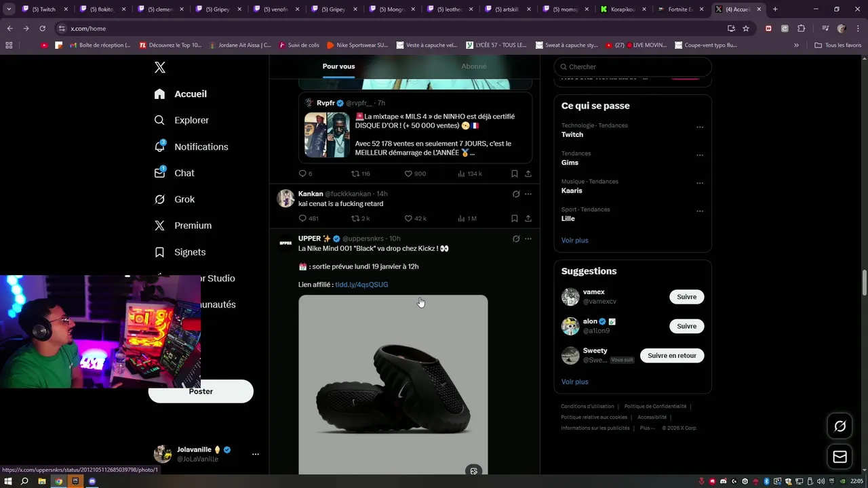Click Voir plus under Suggestions
Image resolution: width=868 pixels, height=488 pixels.
(x=574, y=382)
